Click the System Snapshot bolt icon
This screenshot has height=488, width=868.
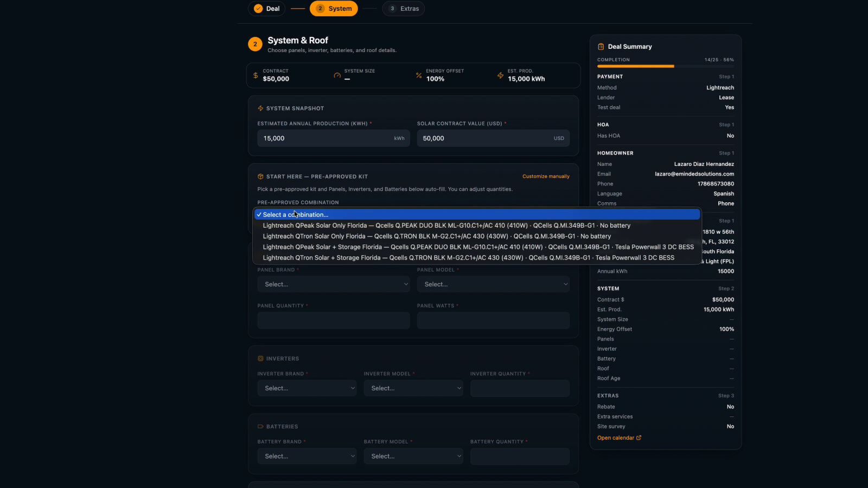point(260,108)
